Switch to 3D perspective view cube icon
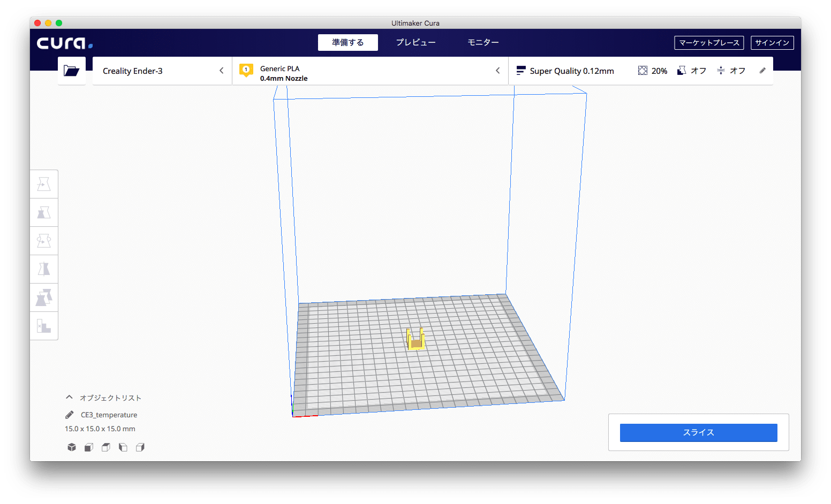Viewport: 831px width, 504px height. click(72, 447)
